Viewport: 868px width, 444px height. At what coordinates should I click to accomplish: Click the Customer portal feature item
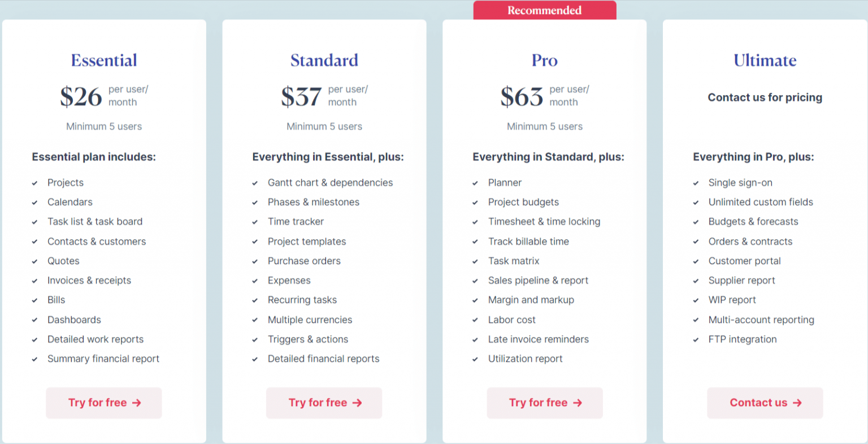tap(745, 261)
